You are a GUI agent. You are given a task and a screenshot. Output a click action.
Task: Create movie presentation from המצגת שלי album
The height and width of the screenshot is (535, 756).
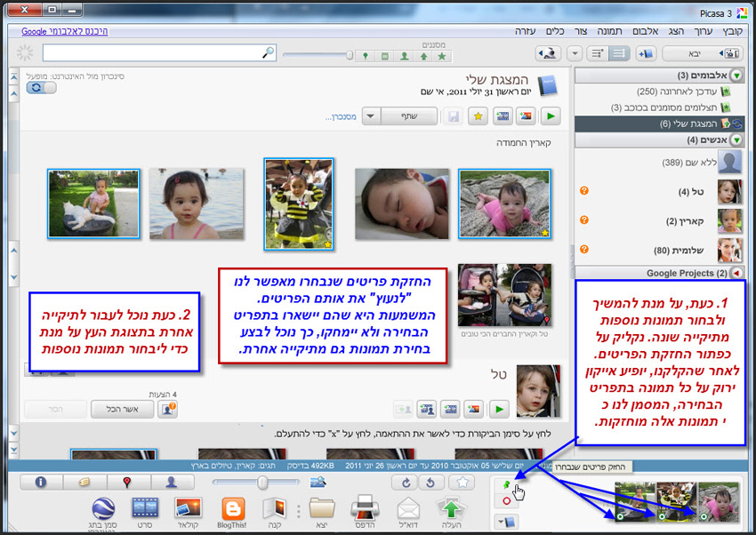pyautogui.click(x=503, y=116)
